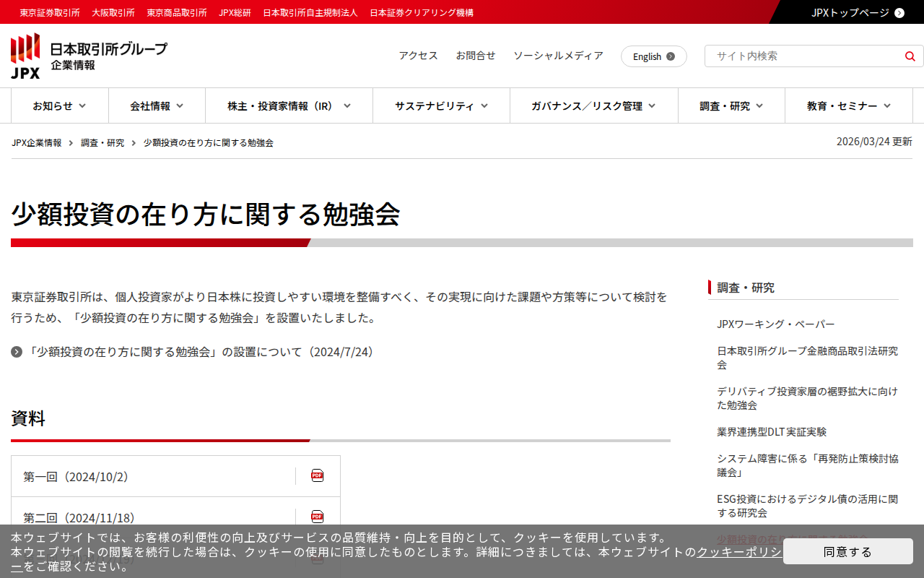Open the アクセス header link
The image size is (924, 578).
pos(418,56)
